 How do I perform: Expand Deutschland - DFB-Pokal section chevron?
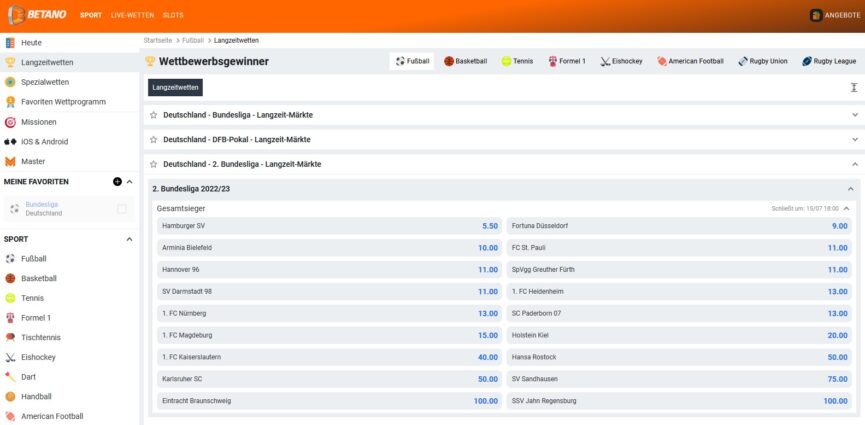click(x=855, y=140)
